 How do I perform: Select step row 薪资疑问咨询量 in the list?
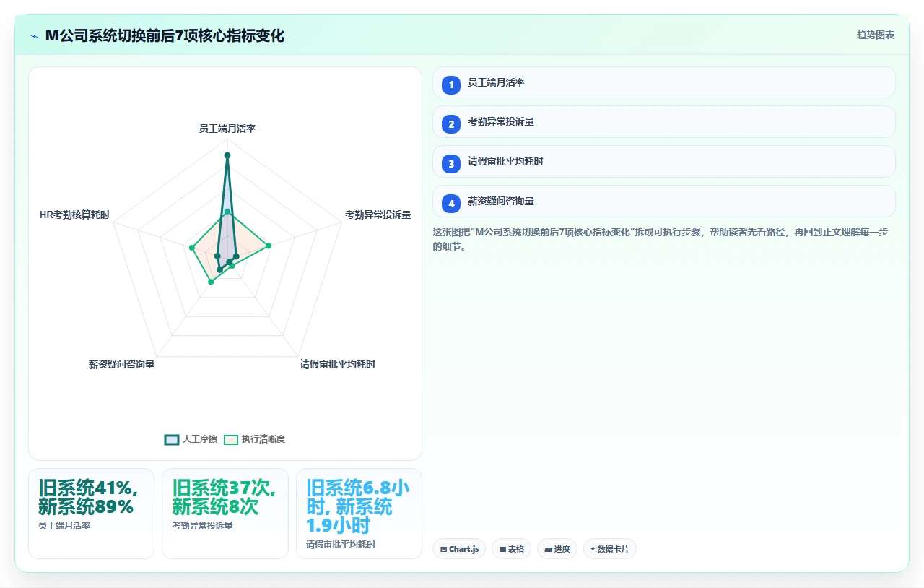tap(663, 202)
